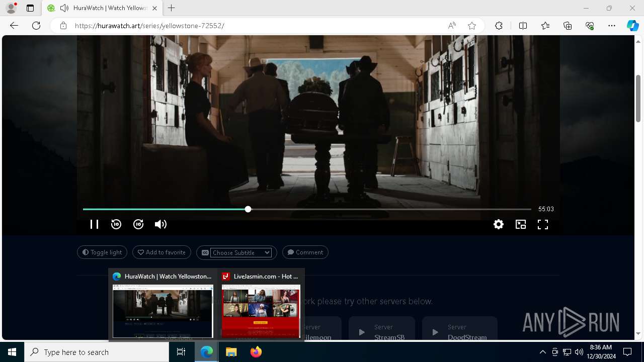
Task: Open browser profile icon
Action: (11, 8)
